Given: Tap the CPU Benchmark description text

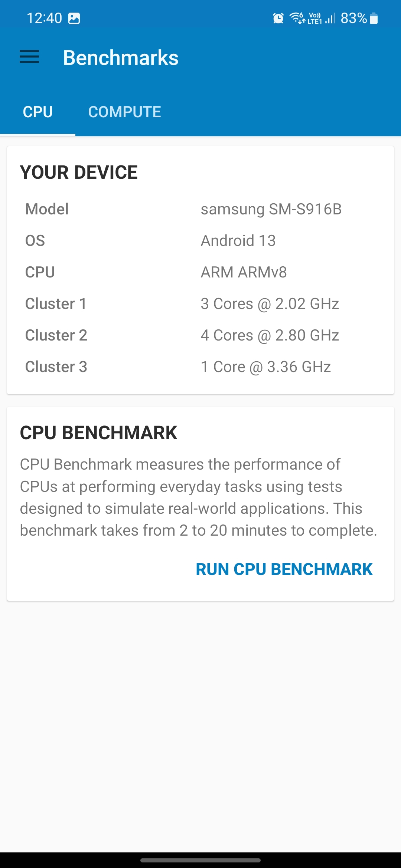Looking at the screenshot, I should click(x=199, y=497).
